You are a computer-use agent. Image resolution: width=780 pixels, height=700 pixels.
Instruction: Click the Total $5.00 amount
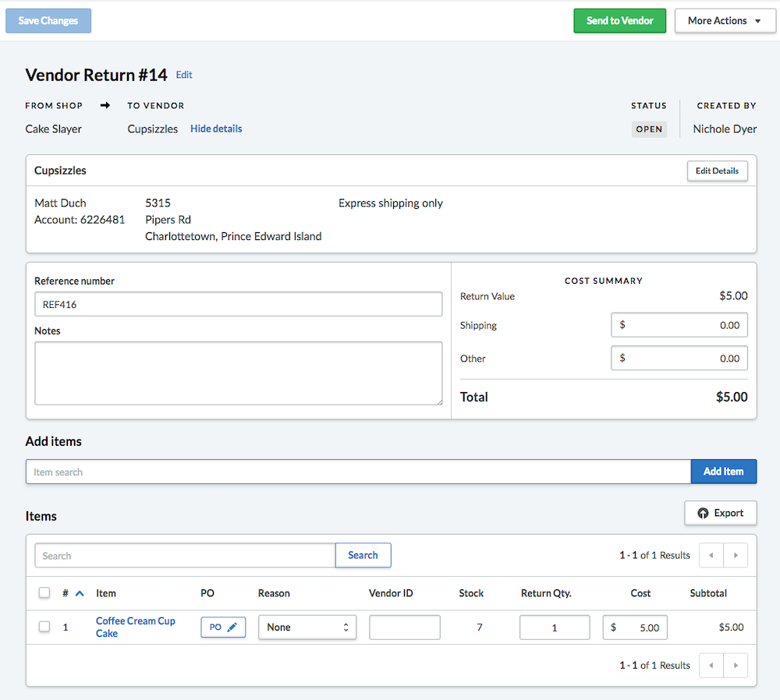732,397
